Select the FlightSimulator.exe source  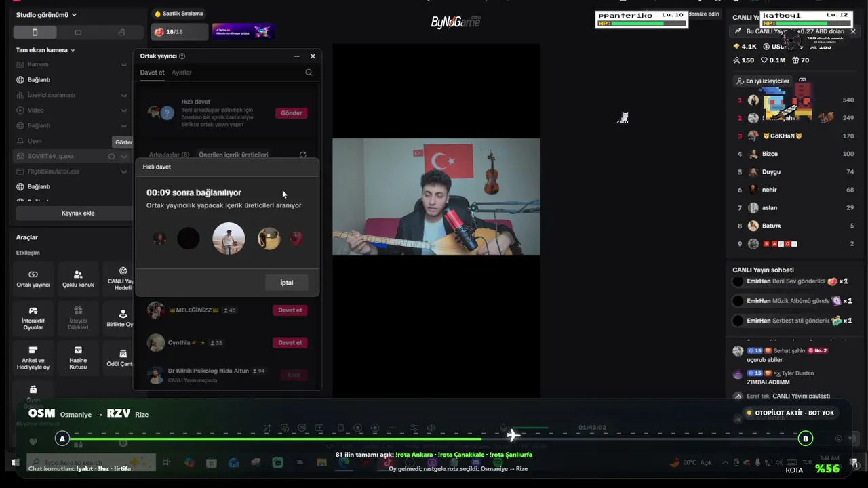tap(72, 171)
